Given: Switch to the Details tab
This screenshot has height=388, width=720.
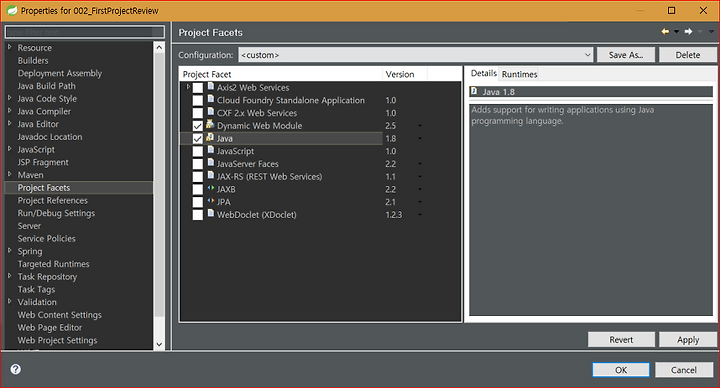Looking at the screenshot, I should [484, 73].
